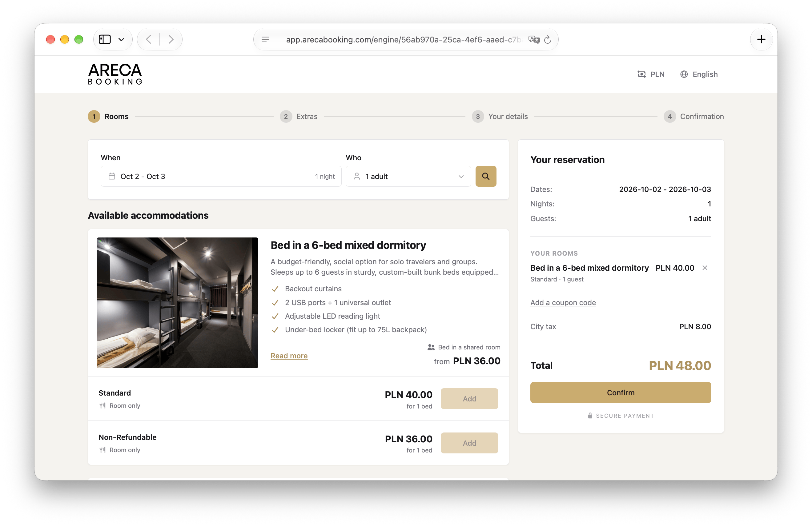
Task: Click the Backout curtains amenity
Action: [313, 289]
